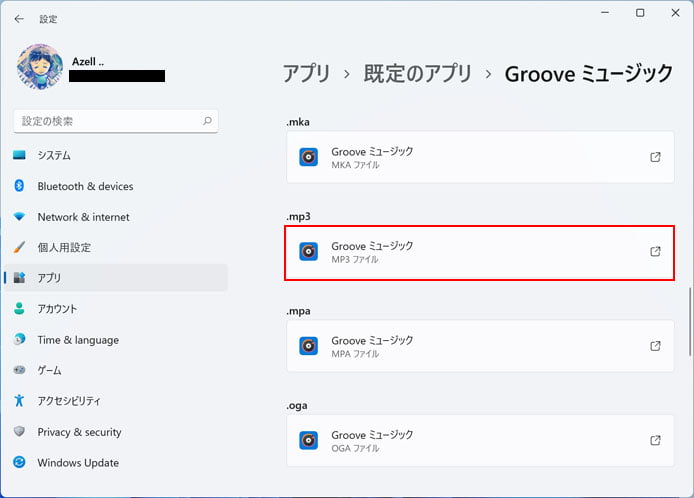Screen dimensions: 694x498
Task: Click the 個人用設定 paintbrush icon
Action: pyautogui.click(x=19, y=247)
